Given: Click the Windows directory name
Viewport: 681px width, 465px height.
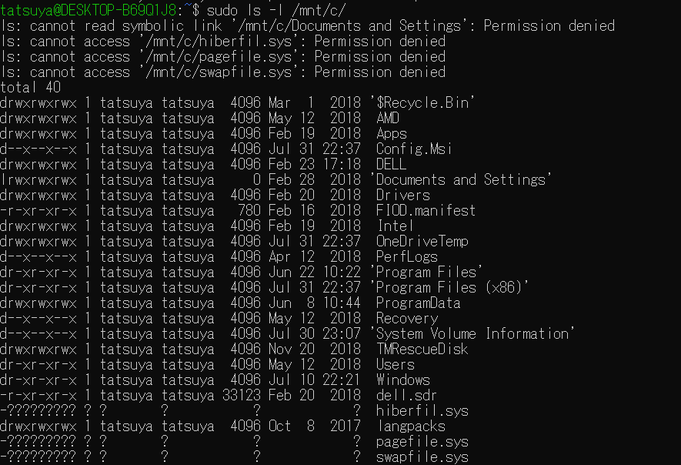Looking at the screenshot, I should pyautogui.click(x=403, y=380).
